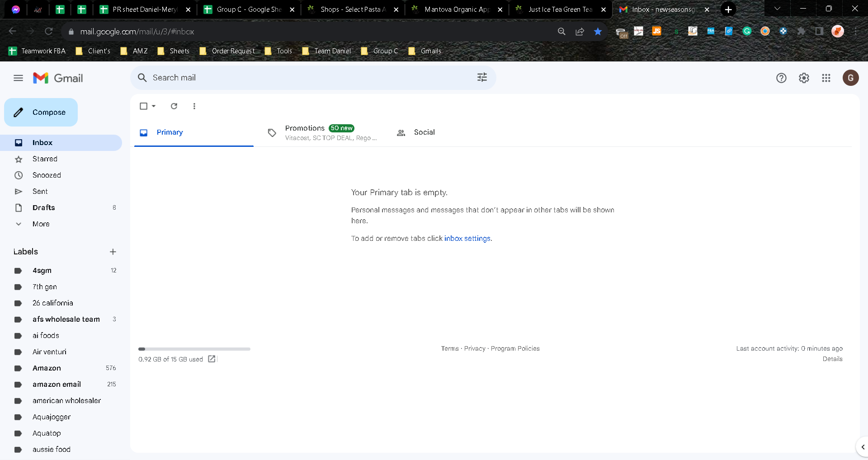Open Gmail Settings gear

[804, 78]
